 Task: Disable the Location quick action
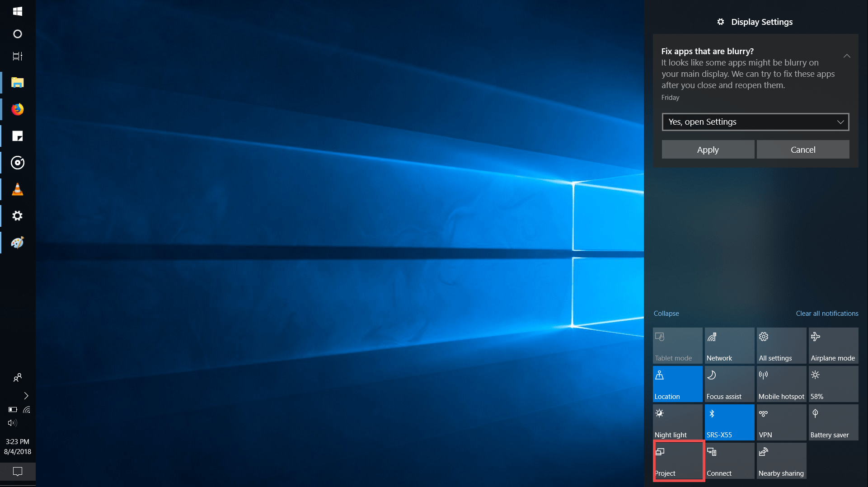(x=677, y=384)
